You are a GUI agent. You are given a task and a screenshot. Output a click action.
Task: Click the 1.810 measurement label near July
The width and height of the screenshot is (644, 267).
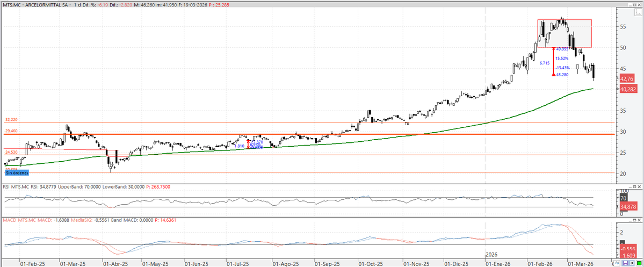coord(239,146)
